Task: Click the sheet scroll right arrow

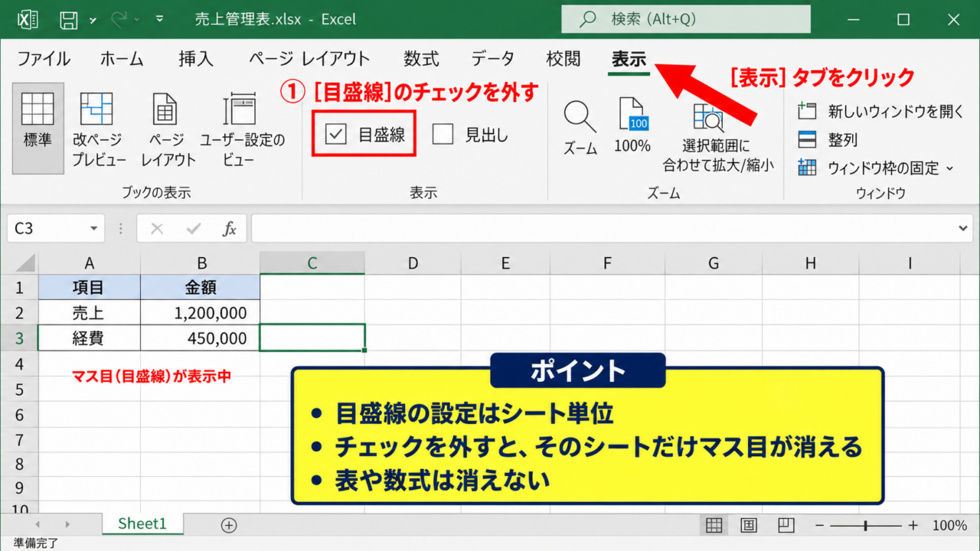Action: [x=67, y=525]
